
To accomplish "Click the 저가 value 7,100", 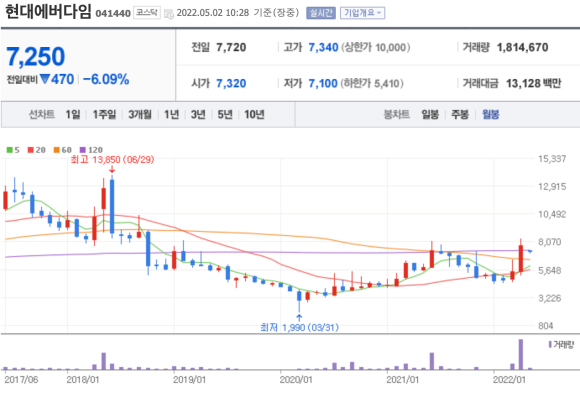I will (x=323, y=83).
